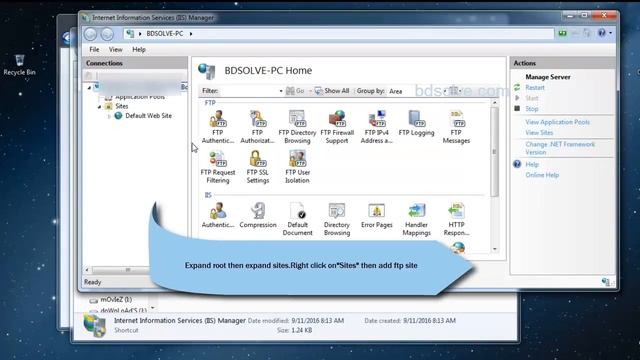640x360 pixels.
Task: Open FTP Authentication feature
Action: coord(218,127)
